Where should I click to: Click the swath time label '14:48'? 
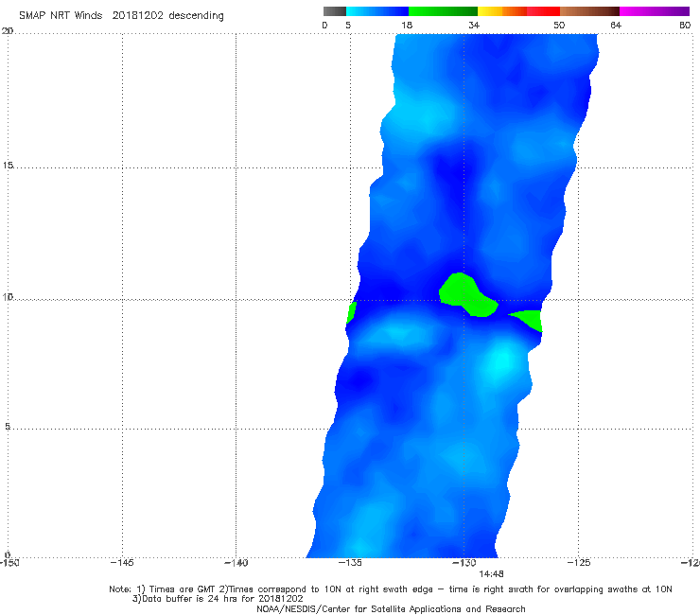coord(491,574)
